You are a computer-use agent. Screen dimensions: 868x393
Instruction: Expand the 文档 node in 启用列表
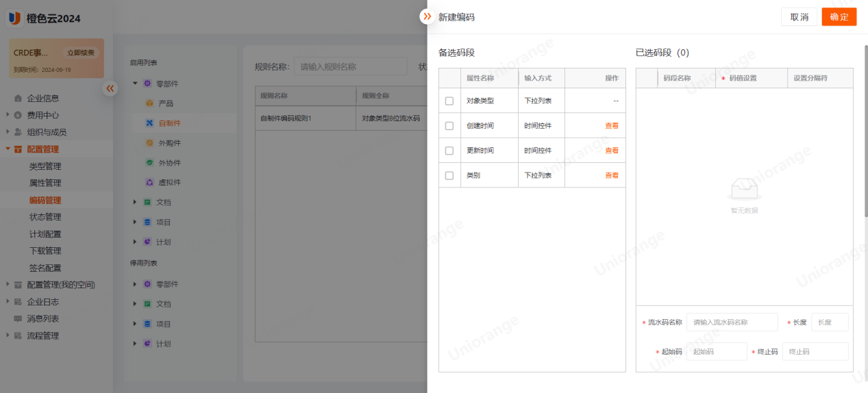135,203
